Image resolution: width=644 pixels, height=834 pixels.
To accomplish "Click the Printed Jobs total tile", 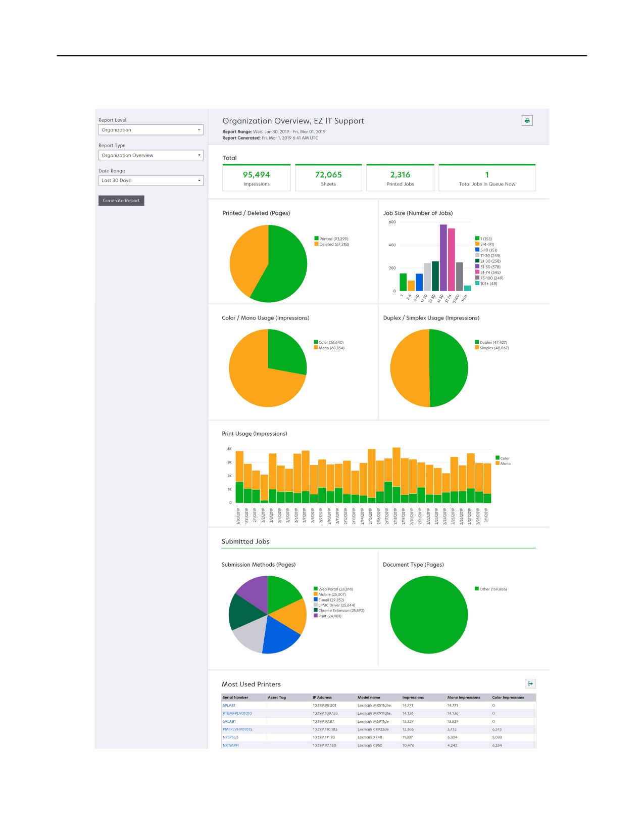I will click(400, 178).
